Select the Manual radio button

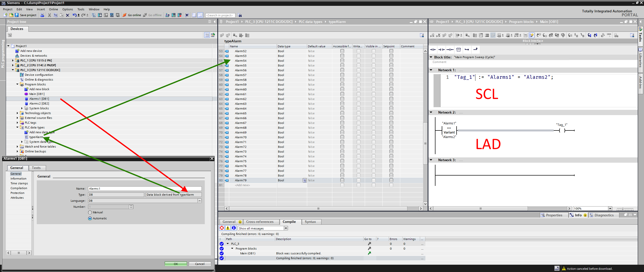point(90,213)
